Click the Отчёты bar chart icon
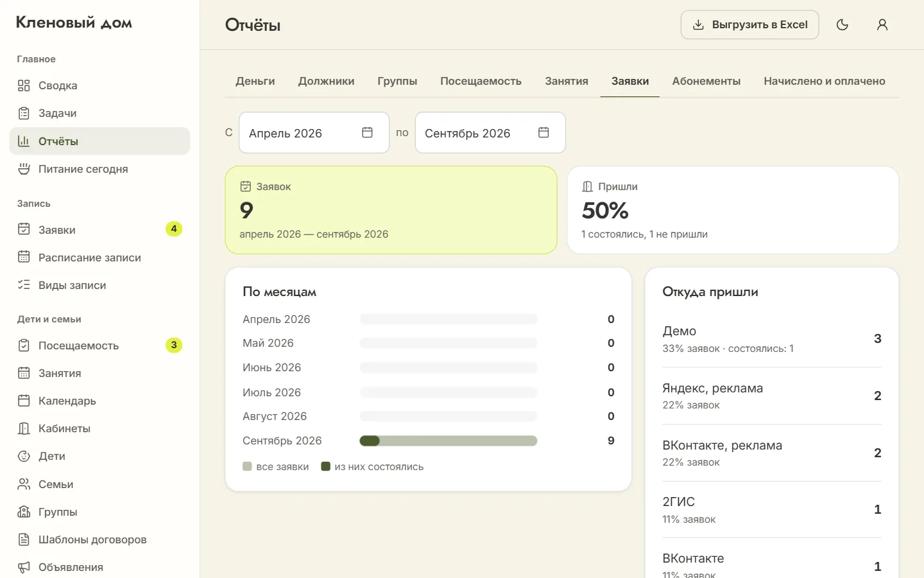Viewport: 924px width, 578px height. (24, 141)
